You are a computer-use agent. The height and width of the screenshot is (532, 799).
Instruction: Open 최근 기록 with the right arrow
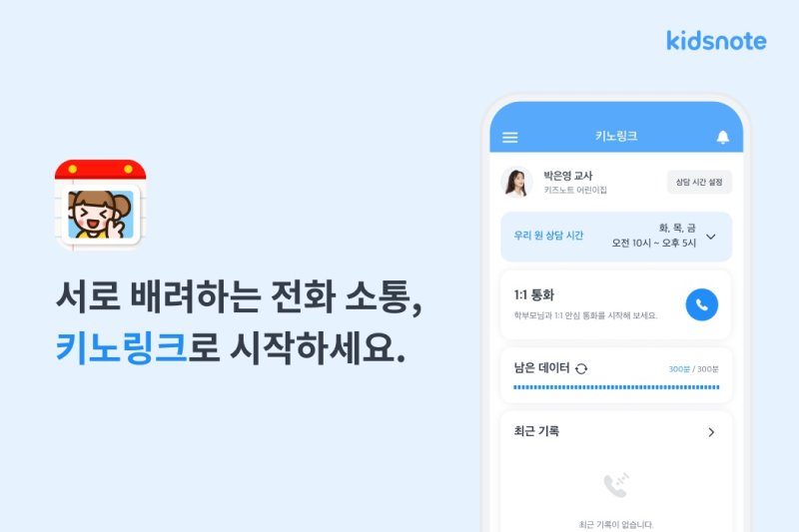(711, 432)
